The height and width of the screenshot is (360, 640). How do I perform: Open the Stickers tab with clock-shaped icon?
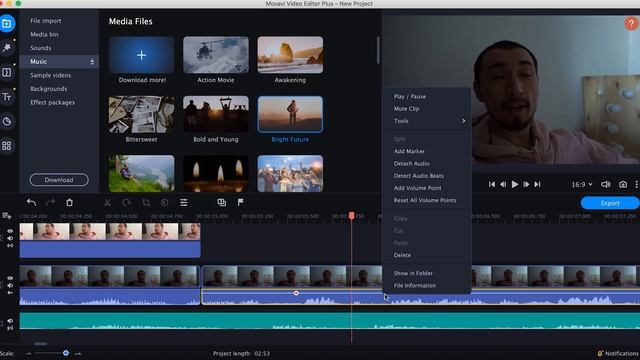tap(7, 121)
